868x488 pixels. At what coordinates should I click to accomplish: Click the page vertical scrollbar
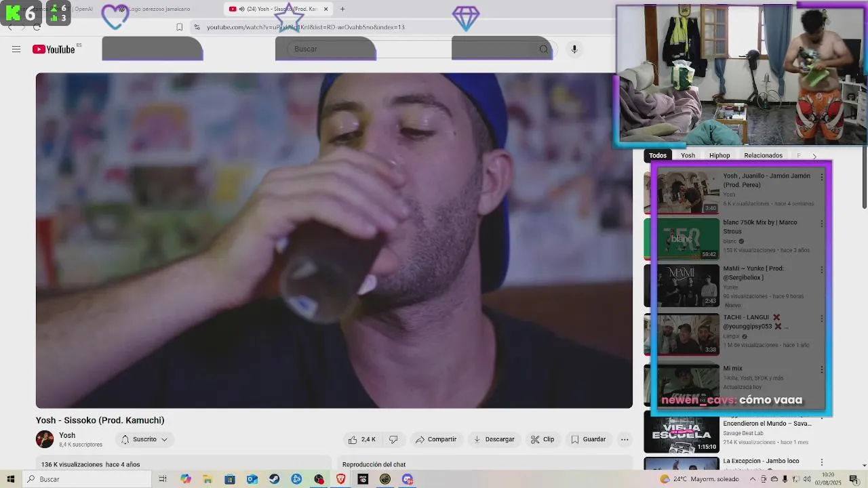tap(864, 176)
